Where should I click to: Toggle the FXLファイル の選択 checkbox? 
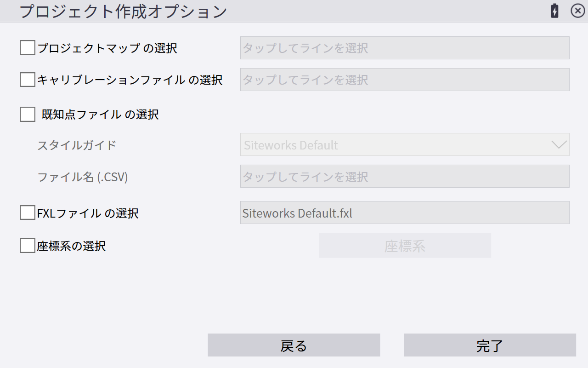pos(28,213)
